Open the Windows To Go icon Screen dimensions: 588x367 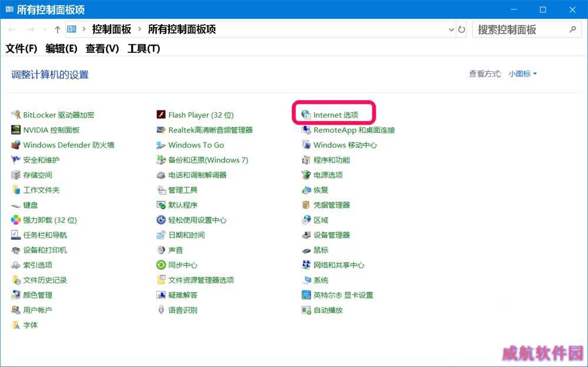161,145
